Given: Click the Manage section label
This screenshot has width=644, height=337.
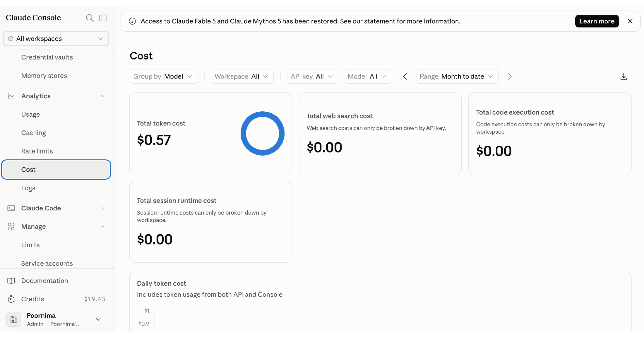Looking at the screenshot, I should [x=33, y=227].
